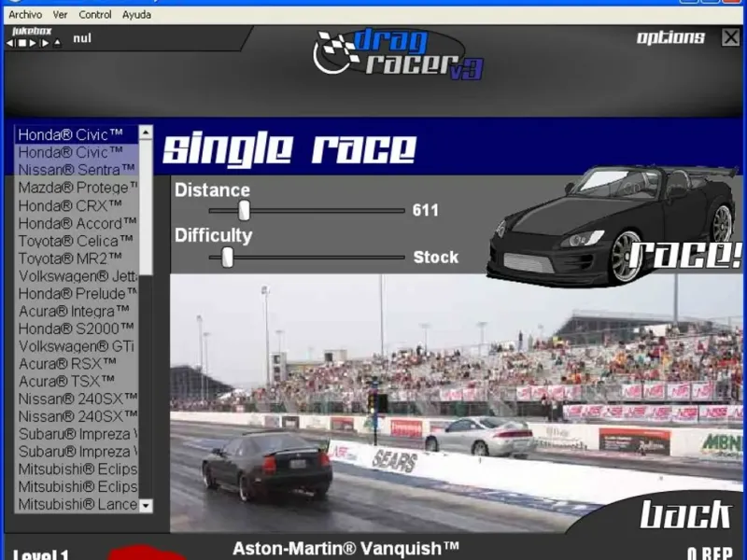Choose the Honda Accord entry
This screenshot has height=560, width=747.
coord(77,223)
